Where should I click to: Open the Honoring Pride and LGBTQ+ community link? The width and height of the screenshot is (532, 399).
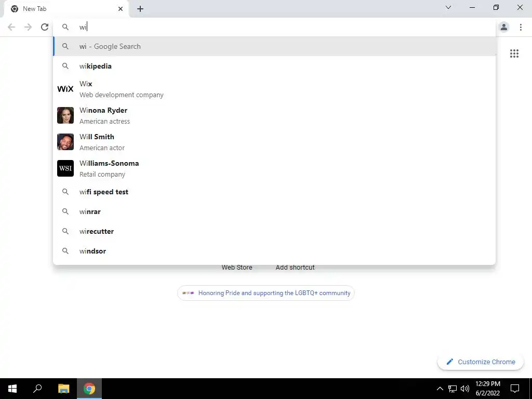click(266, 293)
